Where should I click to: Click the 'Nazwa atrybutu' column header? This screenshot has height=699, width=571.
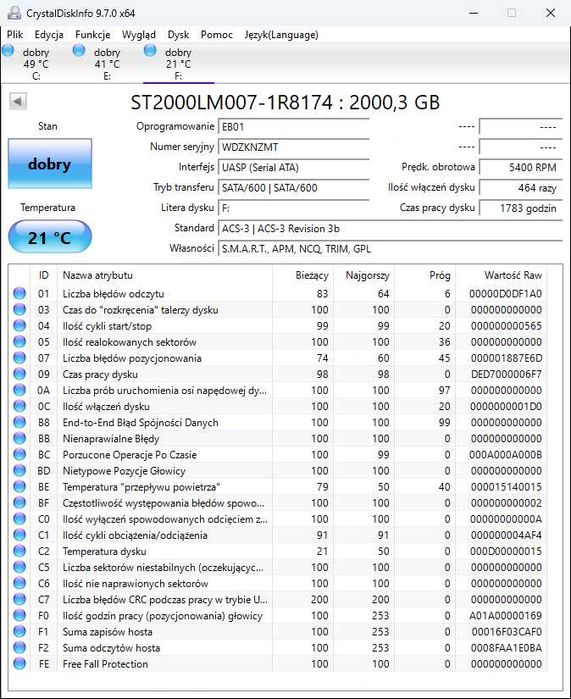coord(165,275)
